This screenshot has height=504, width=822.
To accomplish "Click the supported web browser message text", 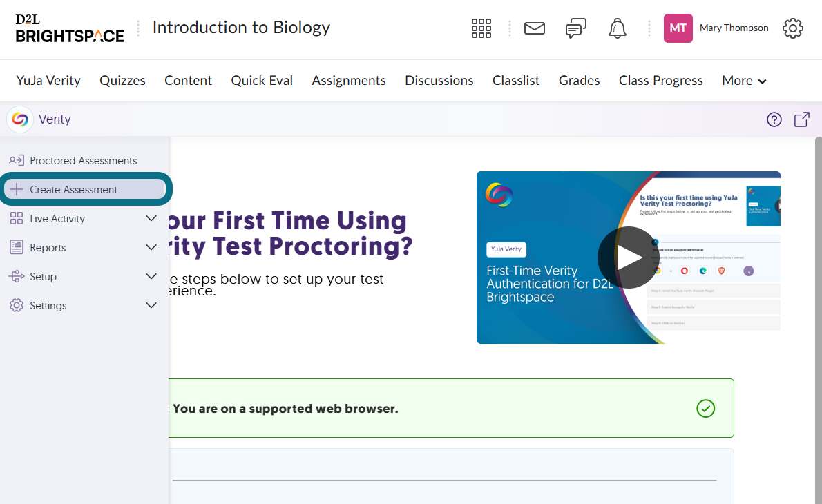I will pyautogui.click(x=285, y=409).
